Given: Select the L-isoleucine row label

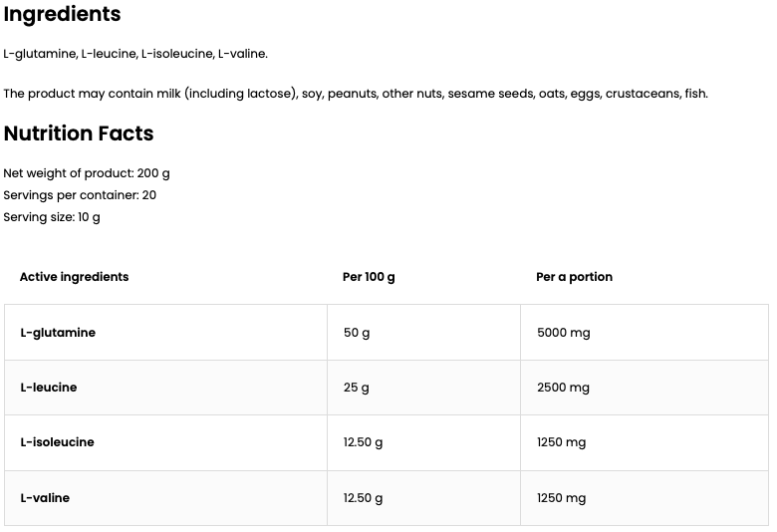Looking at the screenshot, I should click(x=57, y=442).
